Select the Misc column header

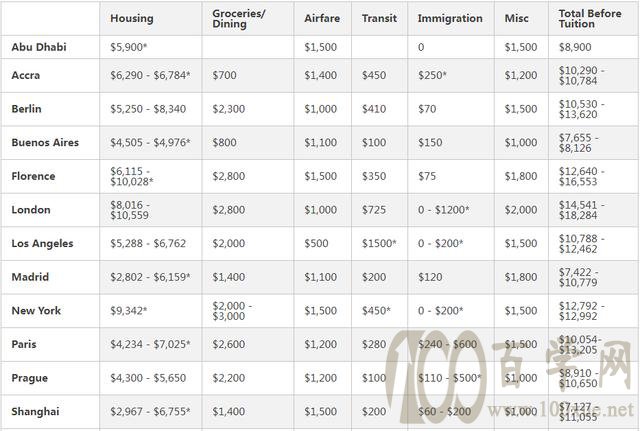coord(516,18)
